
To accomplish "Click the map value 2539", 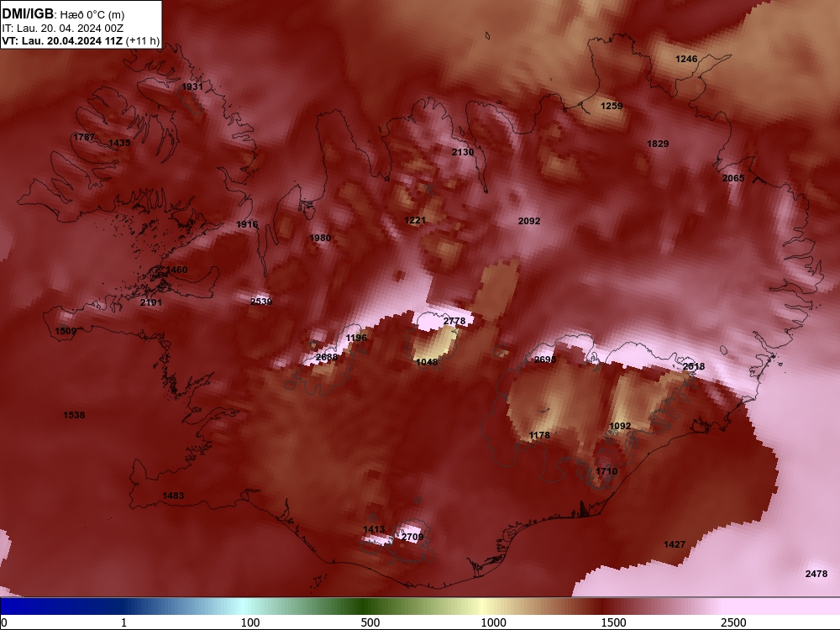I will click(x=261, y=301).
